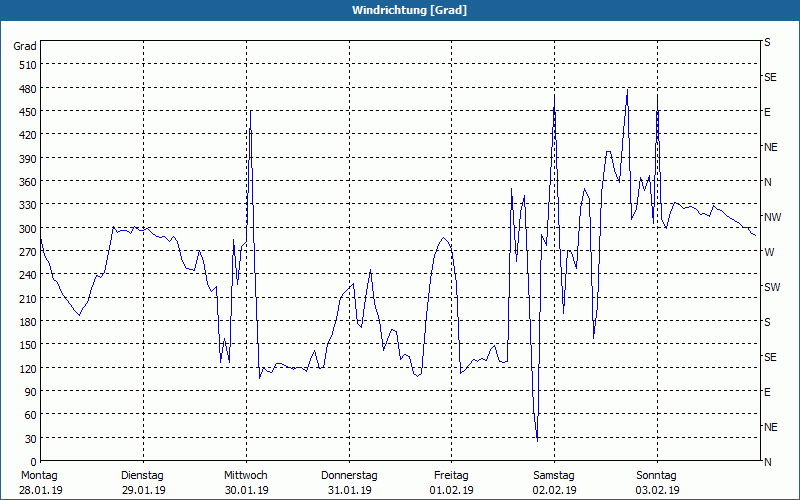Image resolution: width=800 pixels, height=500 pixels.
Task: Click the W compass label
Action: coord(769,252)
